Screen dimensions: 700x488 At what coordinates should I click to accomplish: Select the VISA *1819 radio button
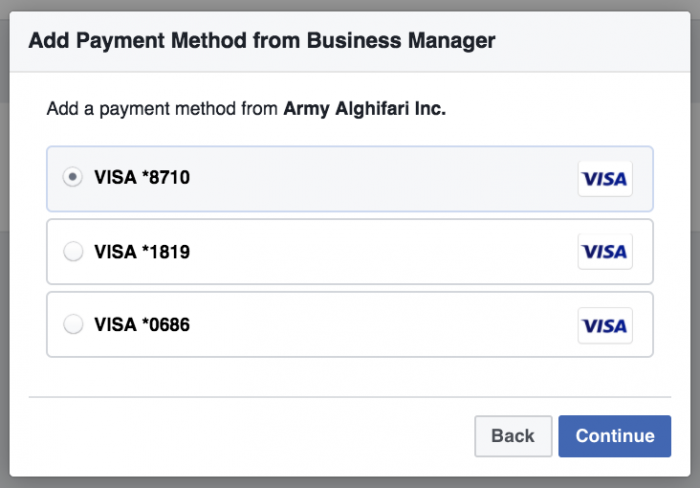(x=73, y=252)
